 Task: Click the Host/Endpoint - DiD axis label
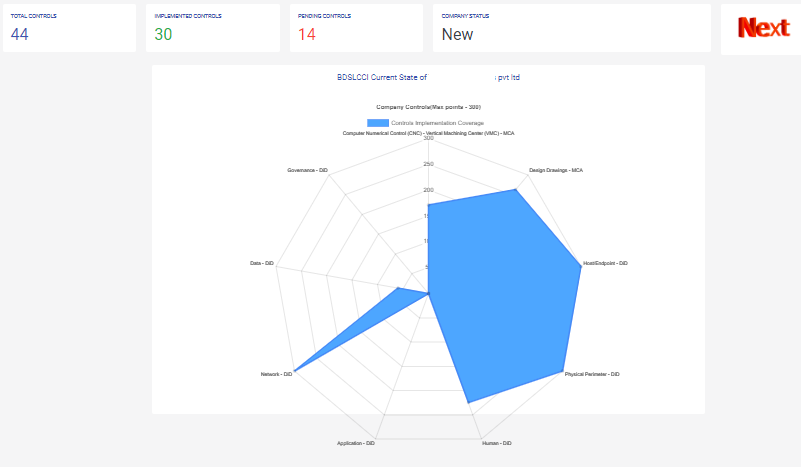[x=605, y=263]
